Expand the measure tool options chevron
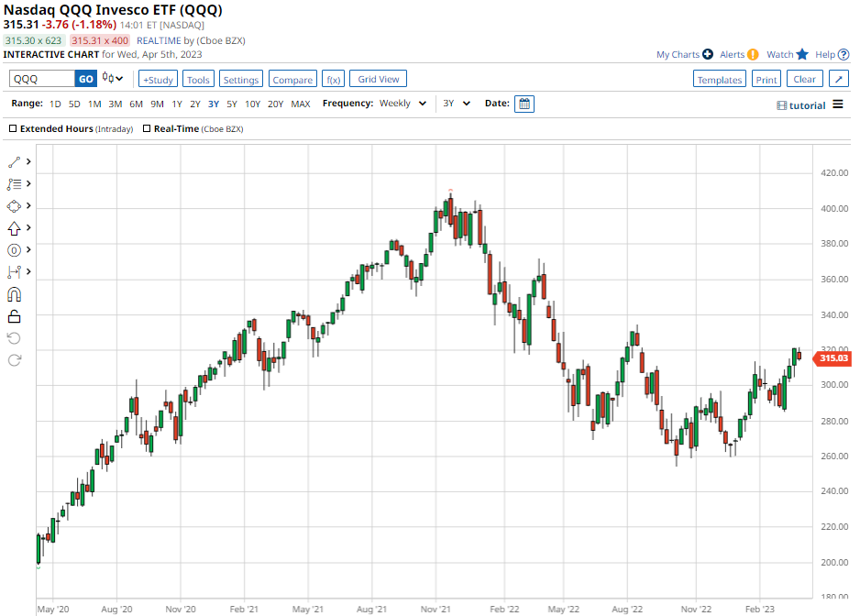This screenshot has height=616, width=860. pos(28,271)
